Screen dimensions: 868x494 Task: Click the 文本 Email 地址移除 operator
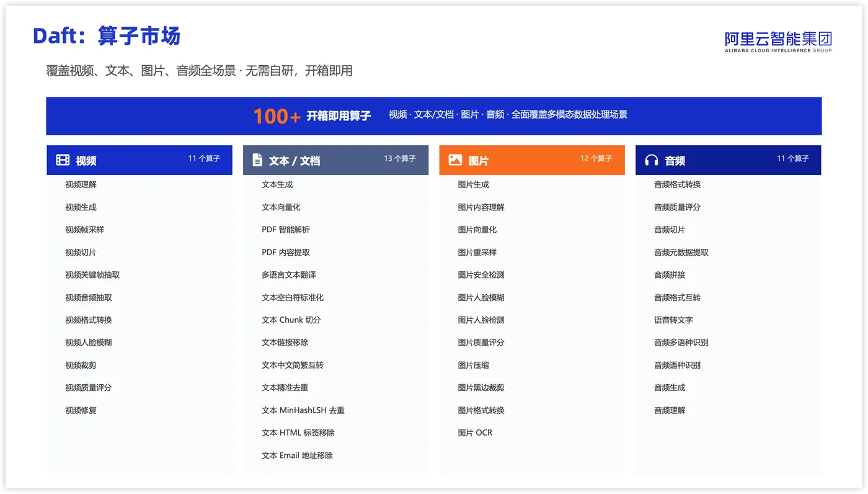pyautogui.click(x=298, y=456)
